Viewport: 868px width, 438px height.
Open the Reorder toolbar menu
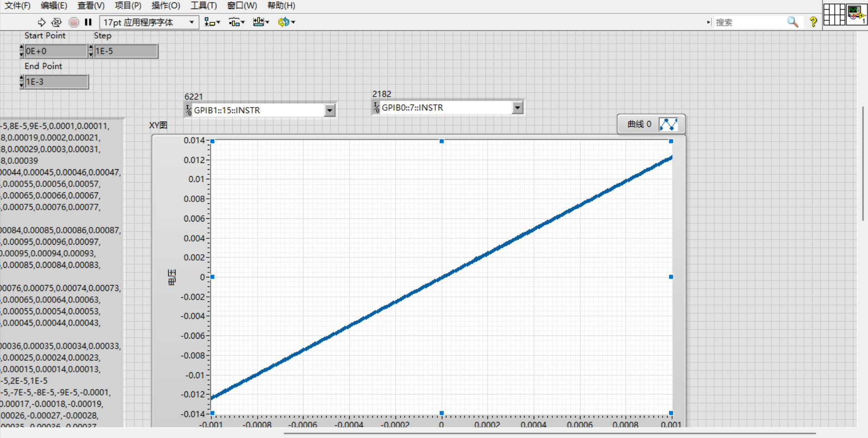click(x=287, y=22)
